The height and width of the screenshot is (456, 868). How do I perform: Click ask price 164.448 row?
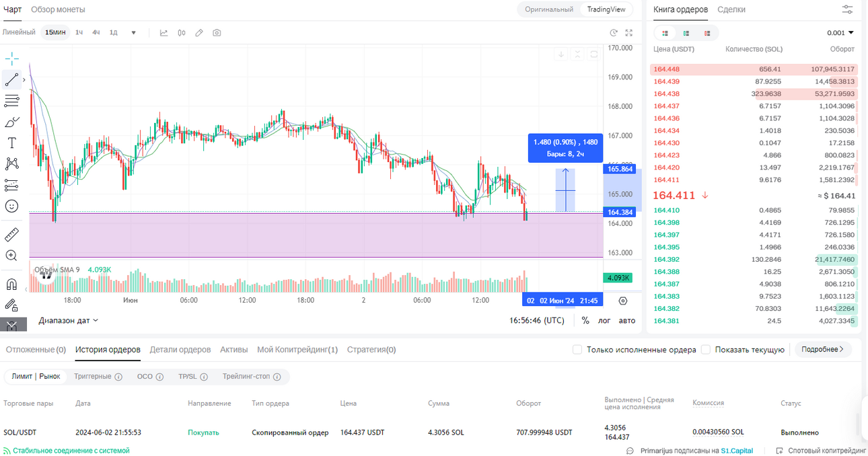coord(754,69)
